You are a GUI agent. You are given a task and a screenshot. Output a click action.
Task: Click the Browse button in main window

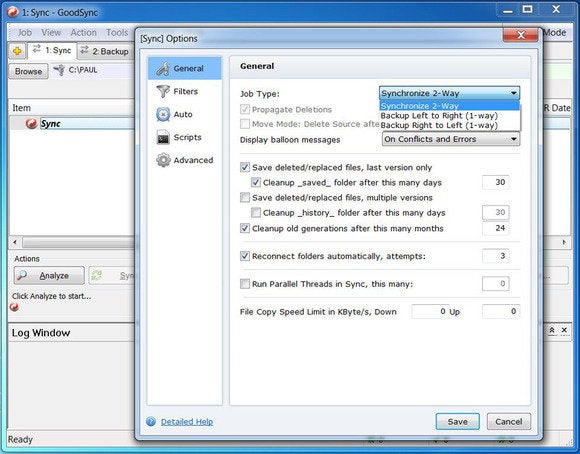point(28,71)
